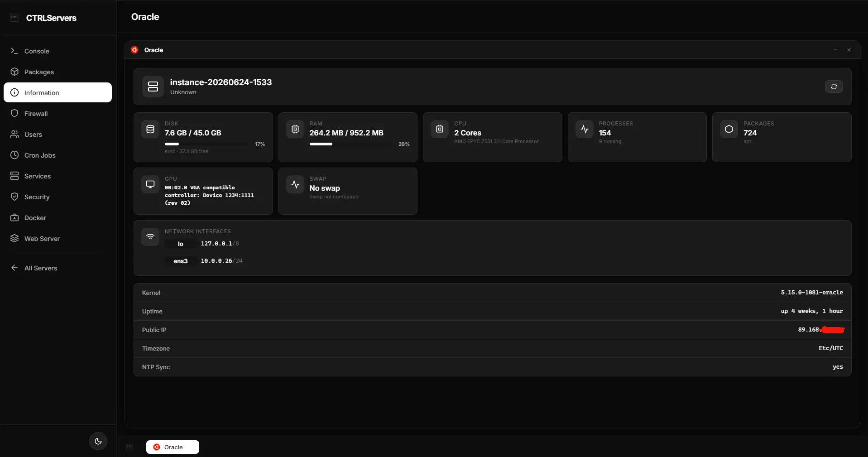This screenshot has height=457, width=868.
Task: Click the CPU chip icon
Action: 440,130
